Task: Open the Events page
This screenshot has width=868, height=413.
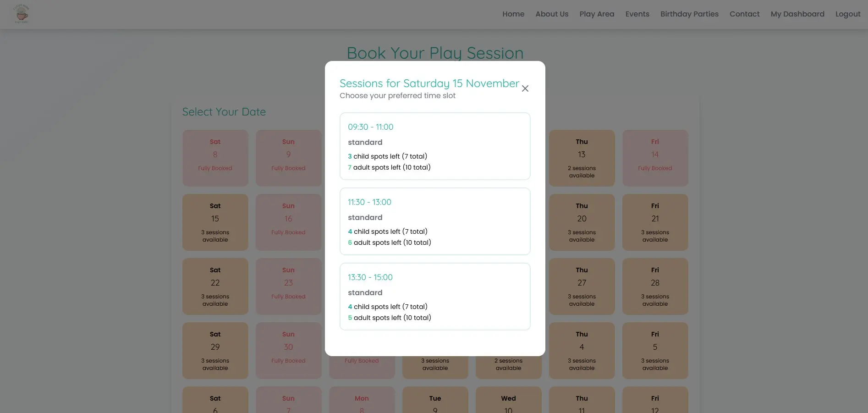Action: tap(637, 14)
